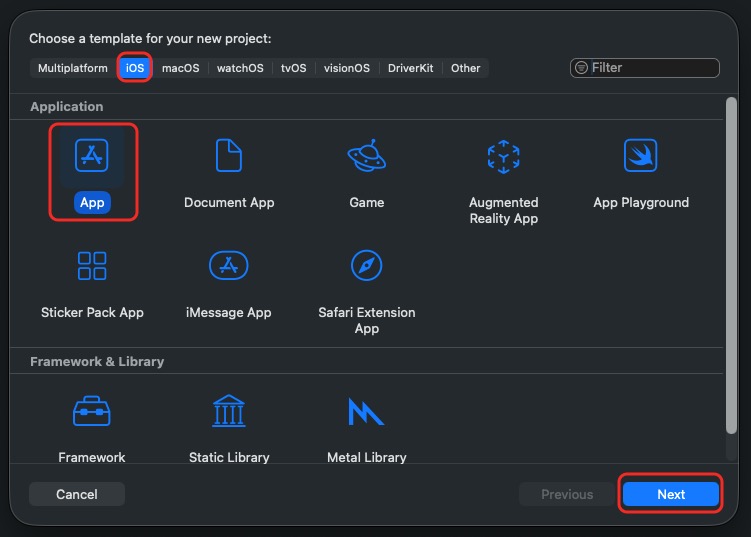751x537 pixels.
Task: Open the Other templates tab
Action: 465,68
